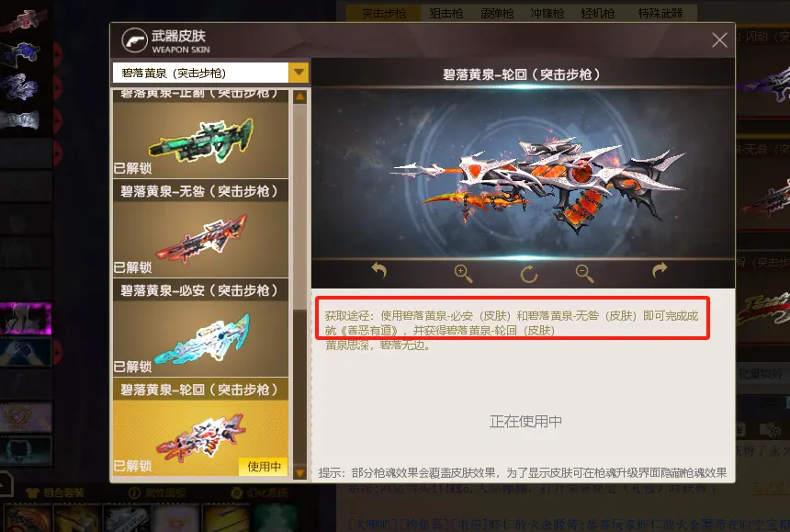Click the 使用中 button on 轮回 skin
Screen dimensions: 790x532
coord(264,467)
